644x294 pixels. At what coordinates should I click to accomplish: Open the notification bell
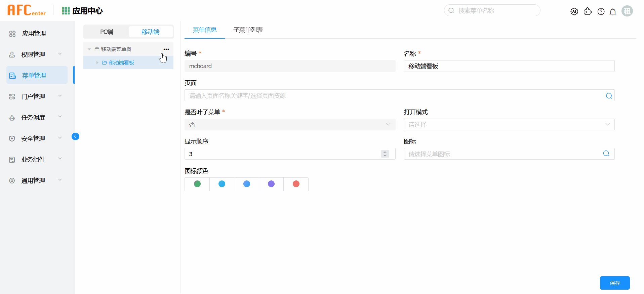point(613,12)
